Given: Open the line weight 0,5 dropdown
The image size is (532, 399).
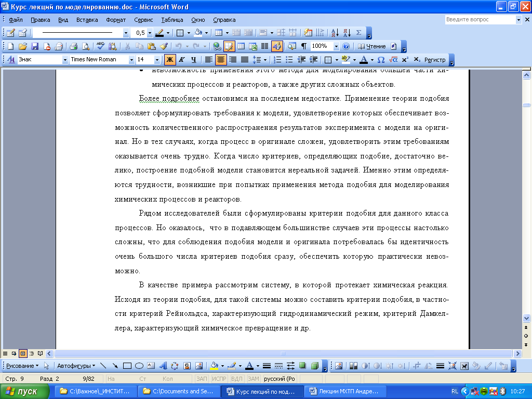Looking at the screenshot, I should tap(150, 33).
